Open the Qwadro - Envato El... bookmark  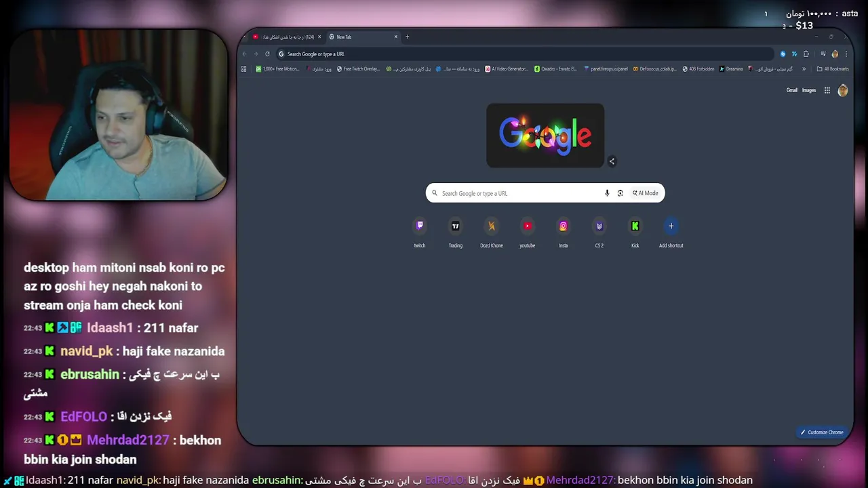pyautogui.click(x=555, y=68)
